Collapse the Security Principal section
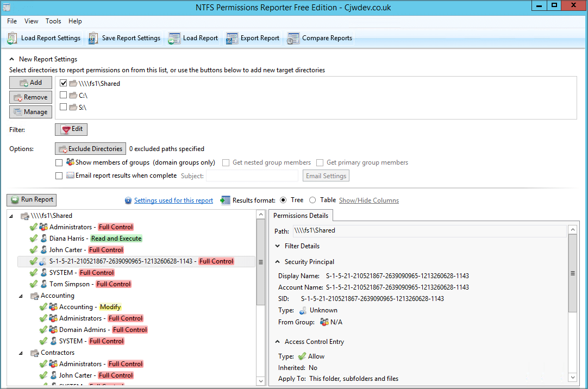 click(x=278, y=262)
